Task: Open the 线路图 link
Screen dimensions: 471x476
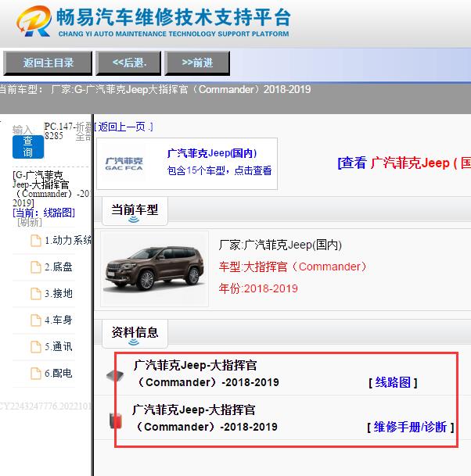Action: (393, 382)
